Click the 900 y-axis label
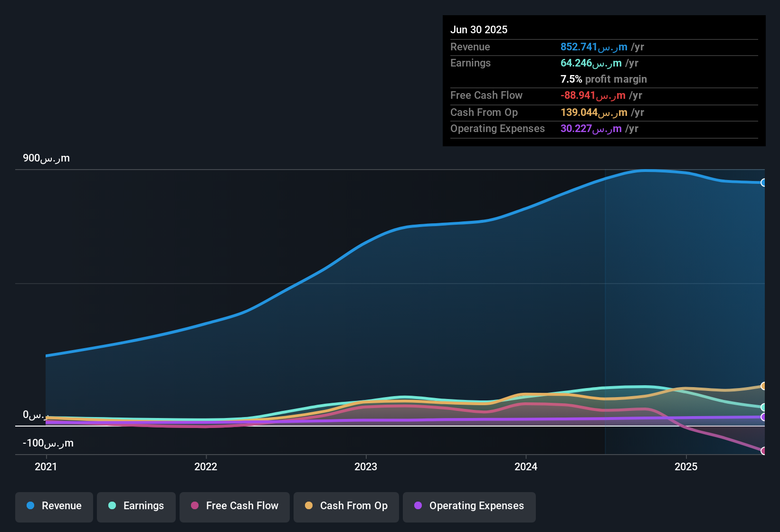Viewport: 780px width, 532px height. pos(46,158)
